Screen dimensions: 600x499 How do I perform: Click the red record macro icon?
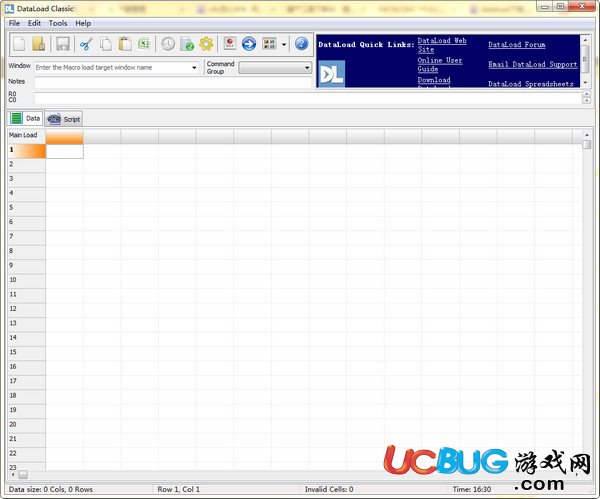click(x=230, y=43)
